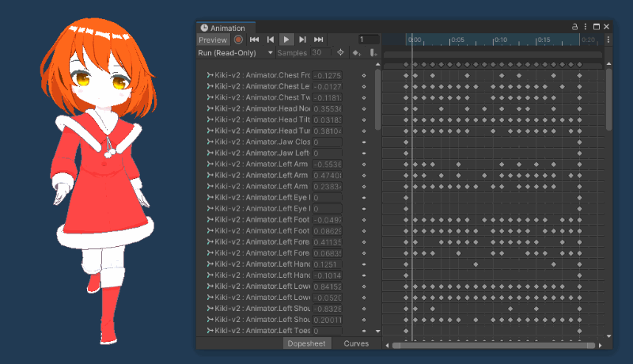Toggle the filter by selection icon

point(340,53)
